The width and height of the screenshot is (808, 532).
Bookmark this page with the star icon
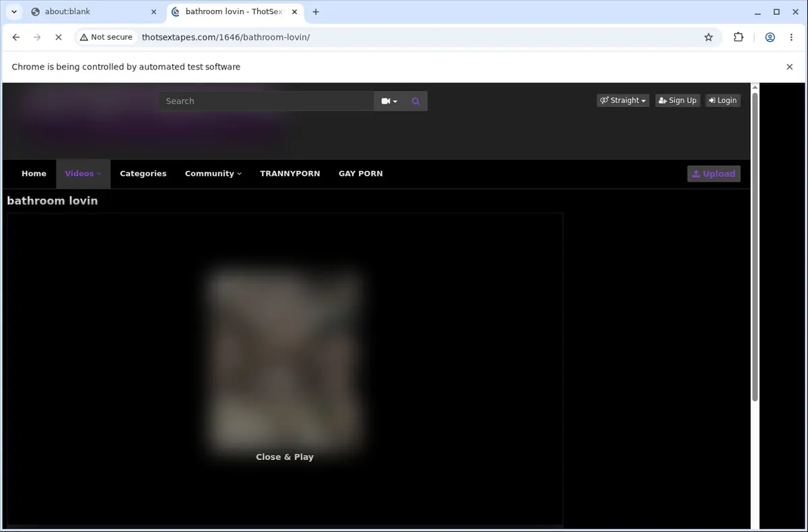pos(708,38)
